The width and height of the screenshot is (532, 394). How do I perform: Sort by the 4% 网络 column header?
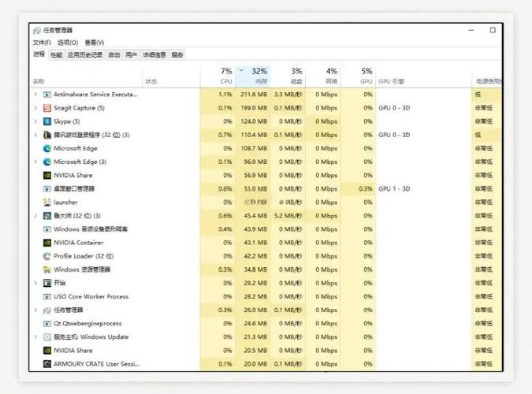click(x=323, y=76)
